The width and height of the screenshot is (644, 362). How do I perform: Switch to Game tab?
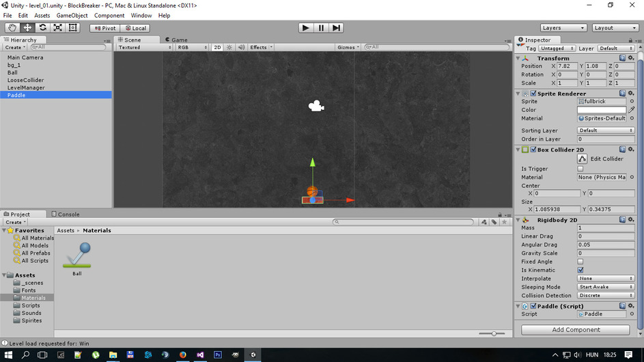click(x=177, y=40)
